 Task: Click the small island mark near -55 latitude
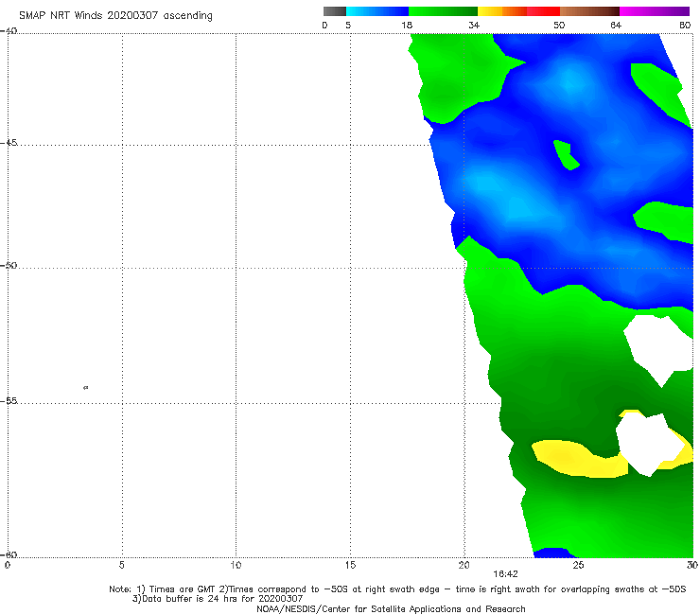[x=86, y=388]
